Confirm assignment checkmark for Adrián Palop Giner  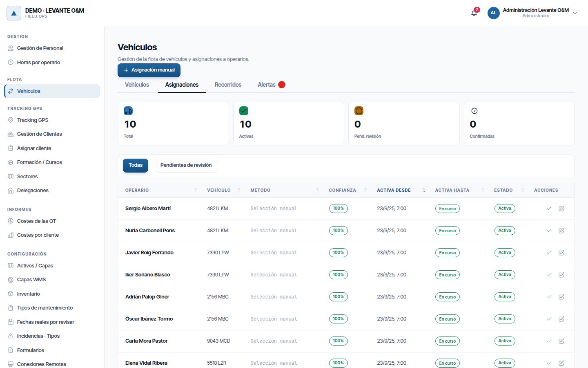(549, 297)
